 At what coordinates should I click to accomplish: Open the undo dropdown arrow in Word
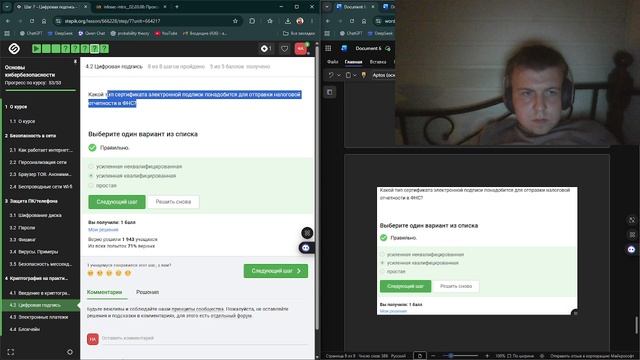pyautogui.click(x=339, y=75)
